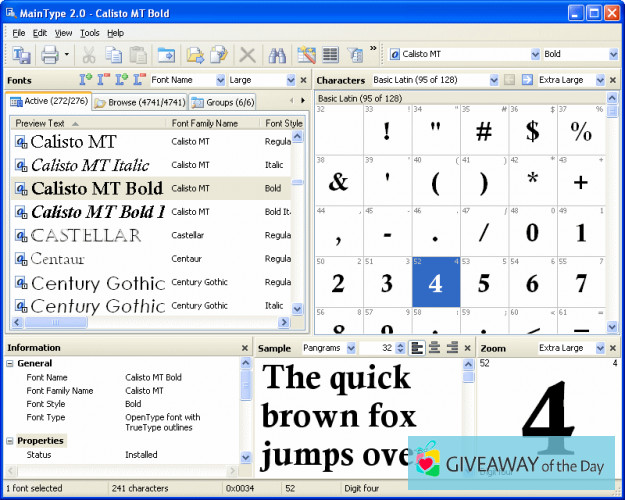Screen dimensions: 625x500
Task: Center-align the sample text
Action: tap(434, 348)
